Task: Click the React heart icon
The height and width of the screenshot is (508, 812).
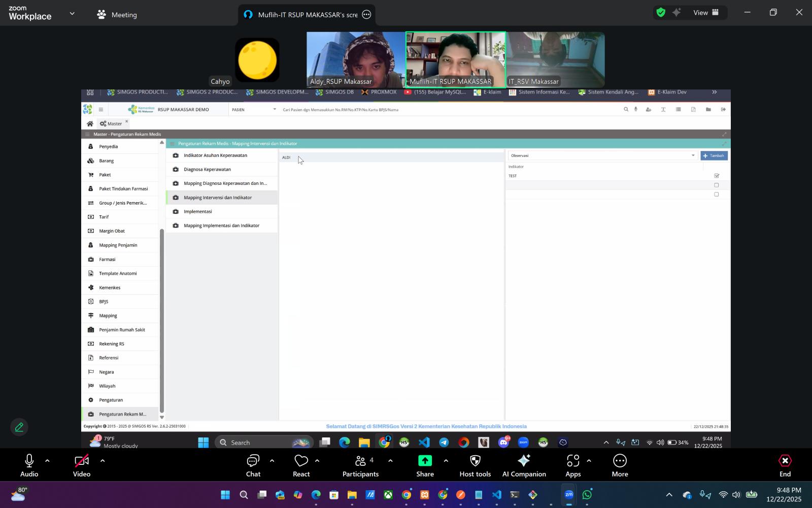Action: coord(301,461)
